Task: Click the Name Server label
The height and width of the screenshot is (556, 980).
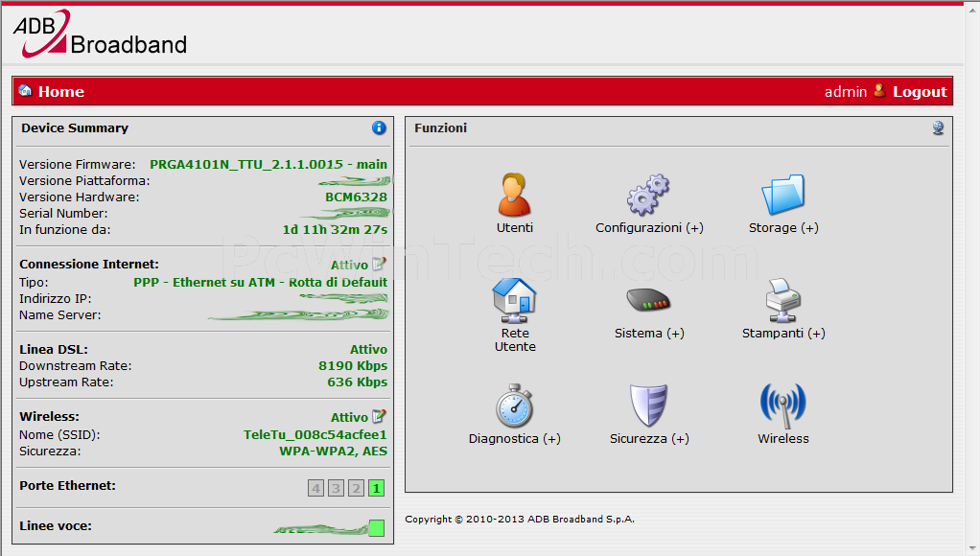Action: [60, 314]
